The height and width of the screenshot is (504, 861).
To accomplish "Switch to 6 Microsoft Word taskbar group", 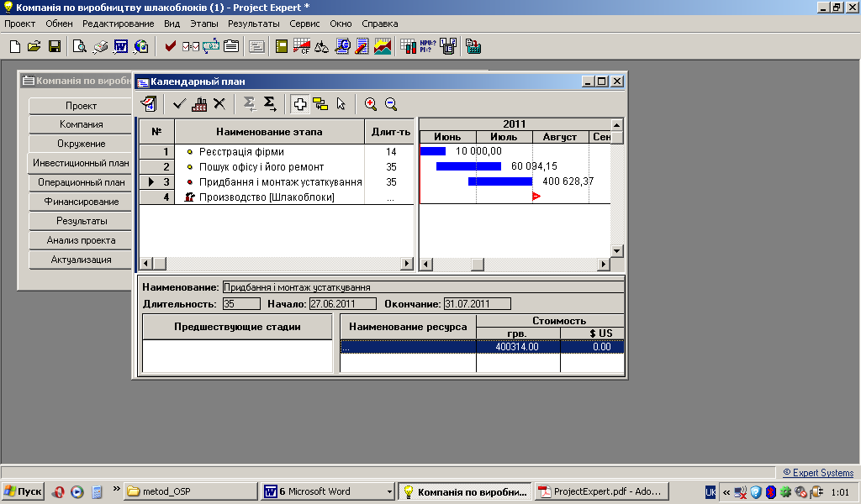I will coord(329,491).
